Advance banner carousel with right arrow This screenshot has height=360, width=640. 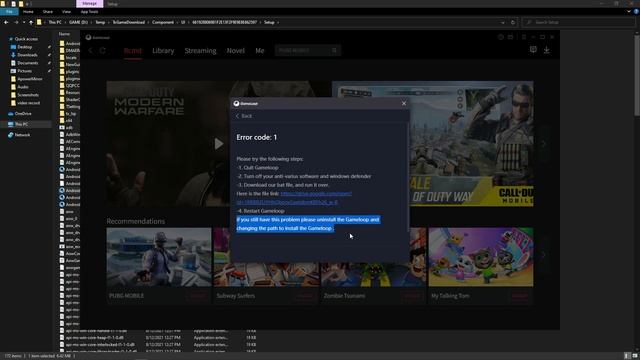click(x=543, y=144)
